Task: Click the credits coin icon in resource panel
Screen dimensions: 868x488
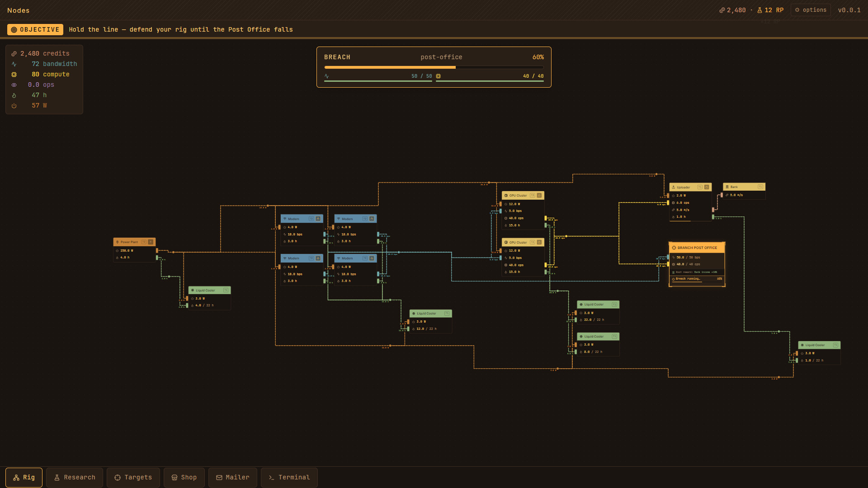Action: click(x=14, y=54)
